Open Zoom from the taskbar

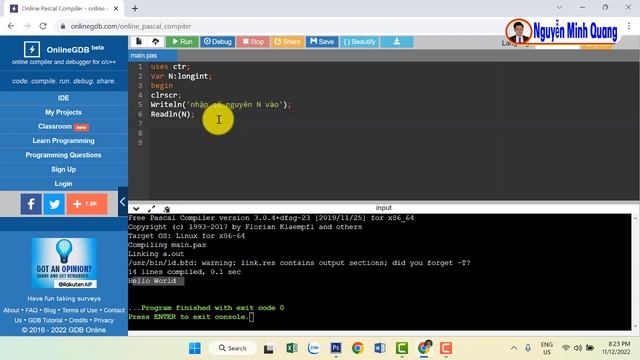(314, 348)
